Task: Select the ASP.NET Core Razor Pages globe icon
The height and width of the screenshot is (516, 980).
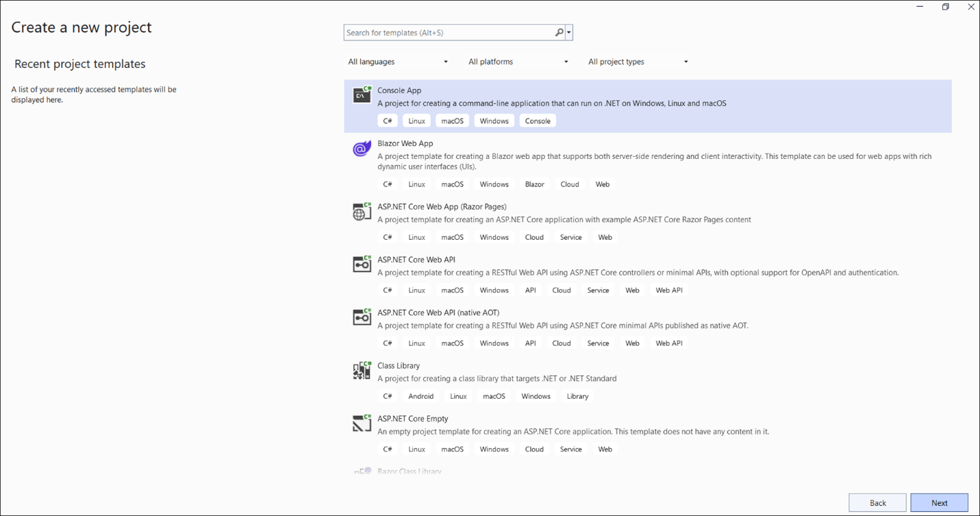Action: point(362,212)
